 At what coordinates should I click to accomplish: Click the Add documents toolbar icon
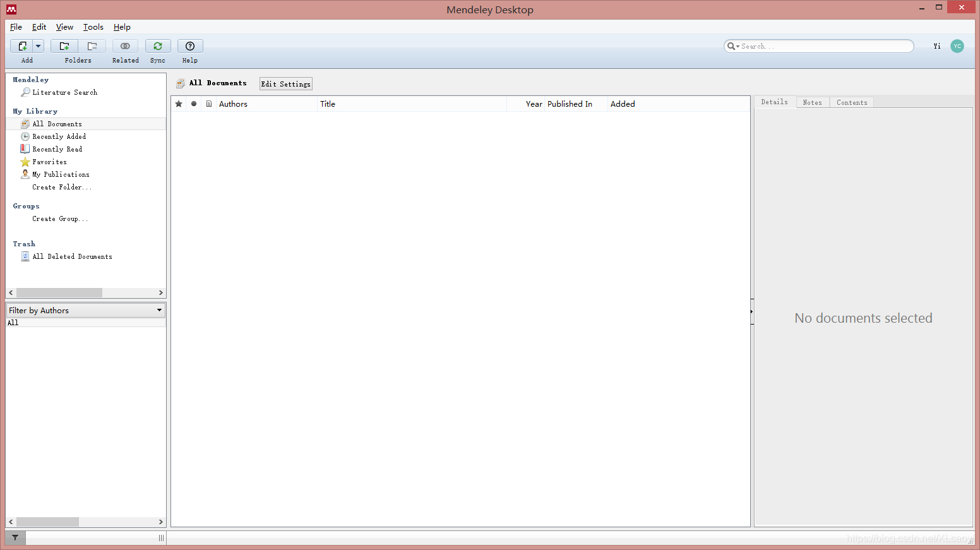click(x=22, y=46)
